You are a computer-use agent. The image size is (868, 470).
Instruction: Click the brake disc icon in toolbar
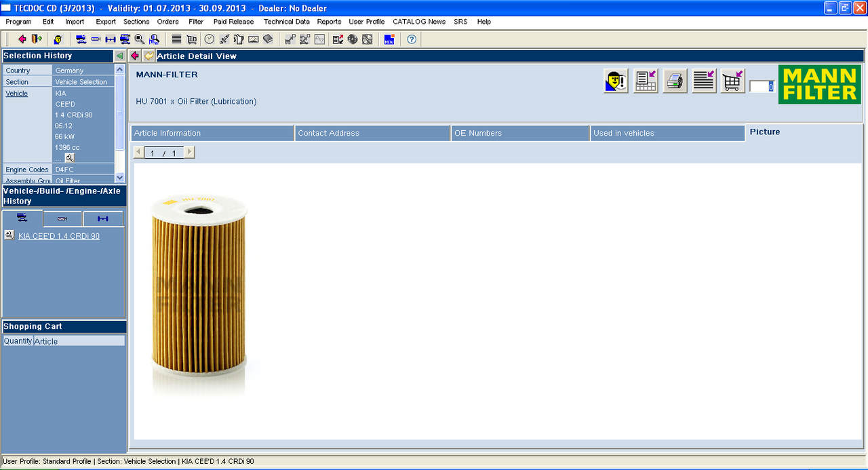(x=353, y=39)
